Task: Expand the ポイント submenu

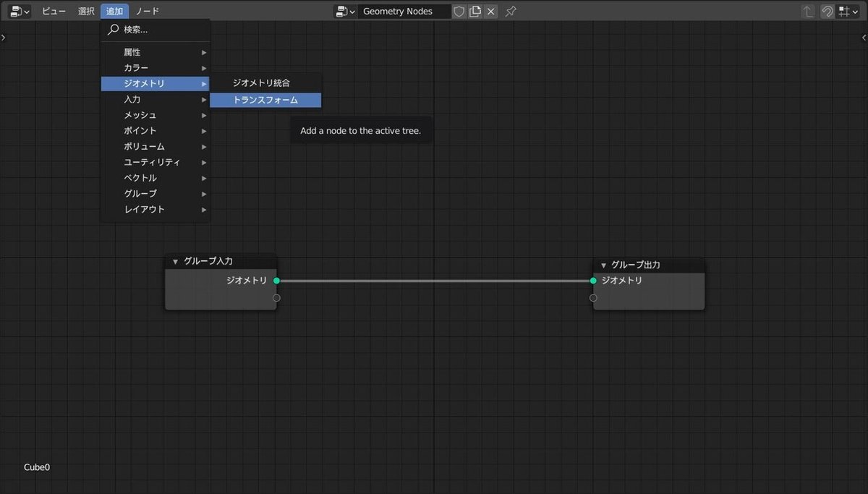Action: (156, 131)
